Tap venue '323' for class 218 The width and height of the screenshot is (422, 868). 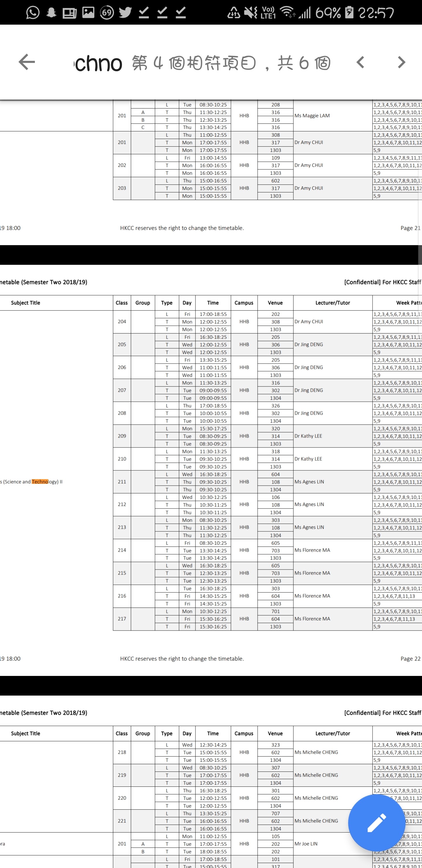pos(275,745)
